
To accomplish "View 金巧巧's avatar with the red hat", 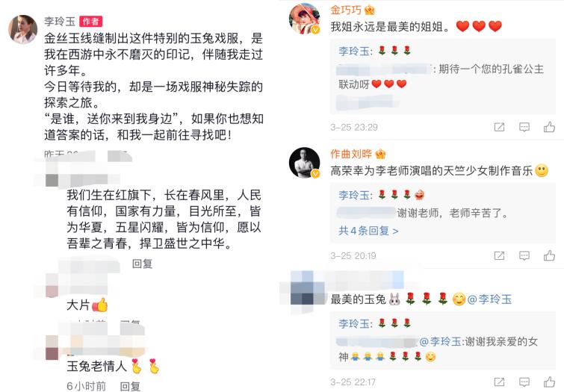I will click(305, 19).
